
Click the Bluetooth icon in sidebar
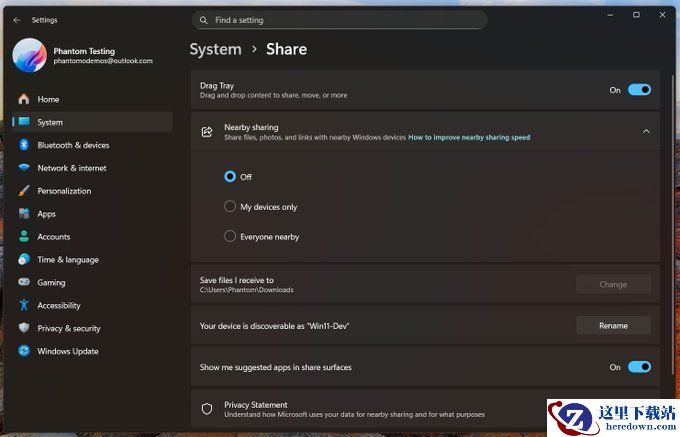[24, 145]
